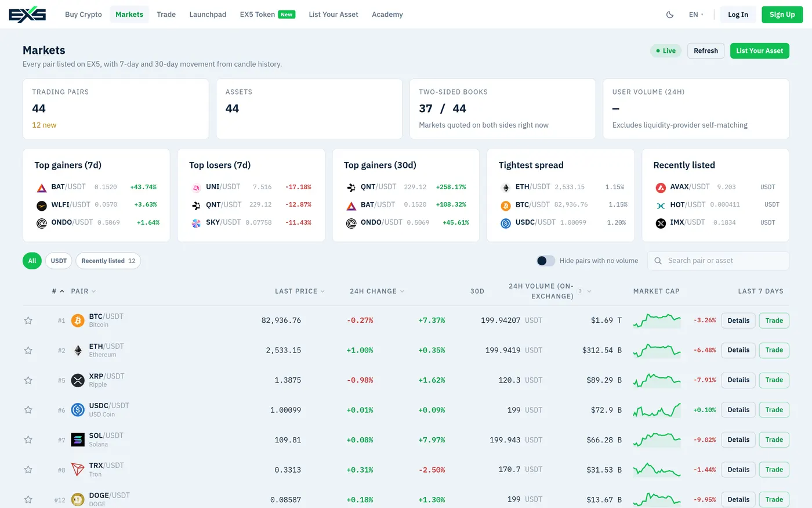Star the XRP/USDT row
812x508 pixels.
28,380
